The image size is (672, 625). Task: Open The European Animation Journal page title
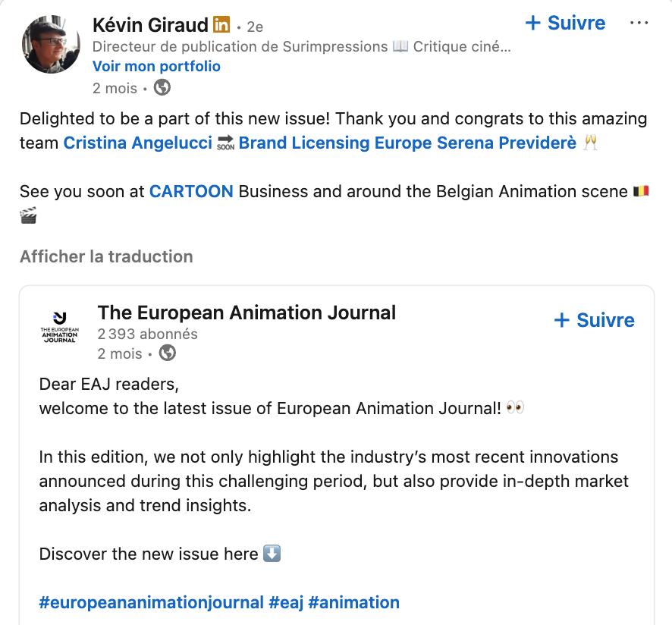click(247, 312)
